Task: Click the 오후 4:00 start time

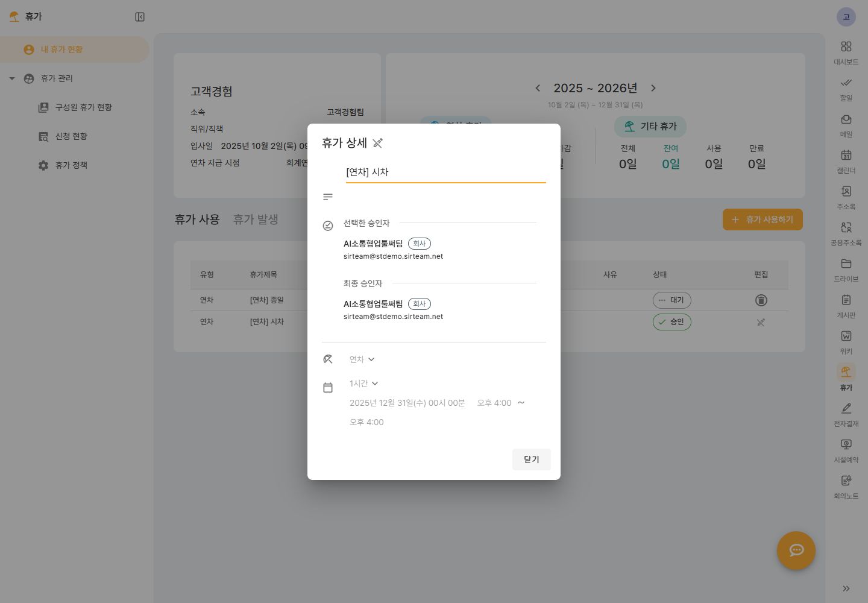Action: click(x=494, y=403)
